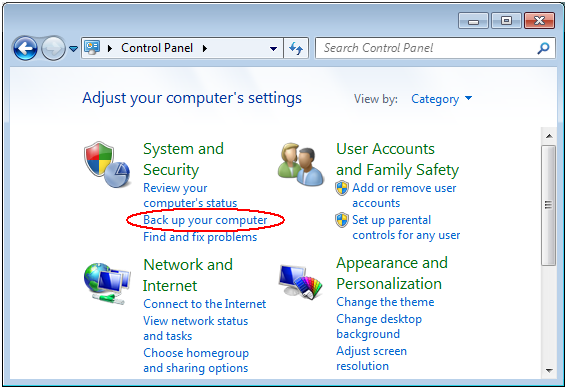Click the refresh arrows button in address bar
The height and width of the screenshot is (388, 567).
click(x=296, y=48)
